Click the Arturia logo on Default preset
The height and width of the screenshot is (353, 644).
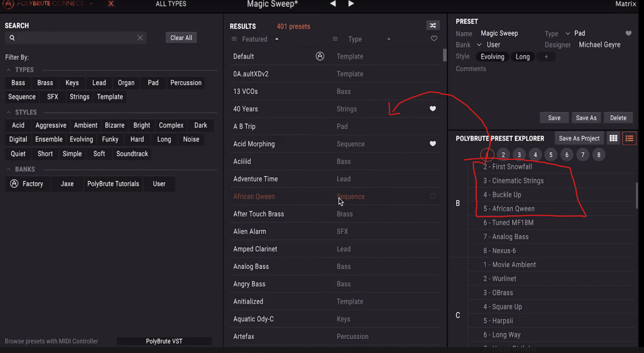(x=320, y=56)
